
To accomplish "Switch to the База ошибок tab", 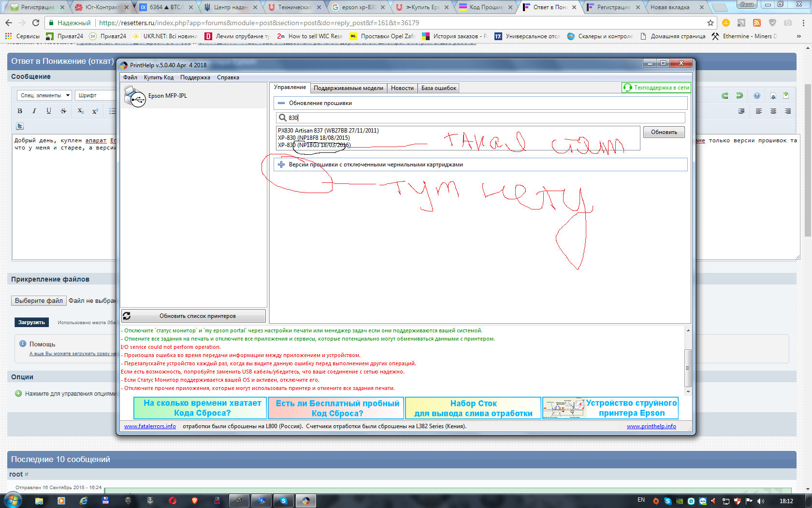I will 439,88.
